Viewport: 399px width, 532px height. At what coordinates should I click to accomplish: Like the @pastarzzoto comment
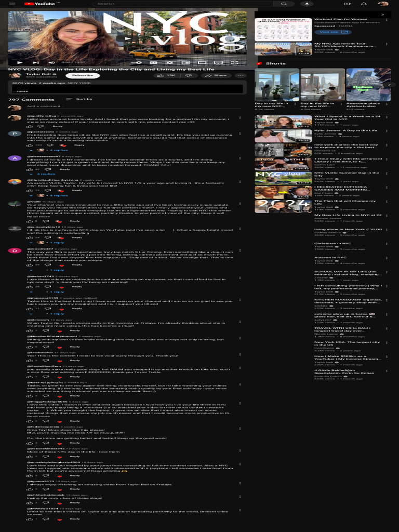pyautogui.click(x=30, y=145)
